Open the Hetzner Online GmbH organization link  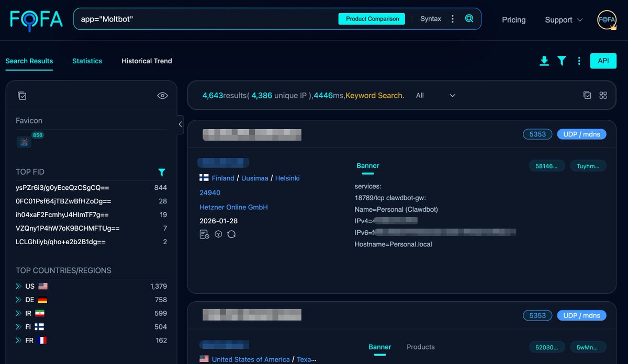233,208
